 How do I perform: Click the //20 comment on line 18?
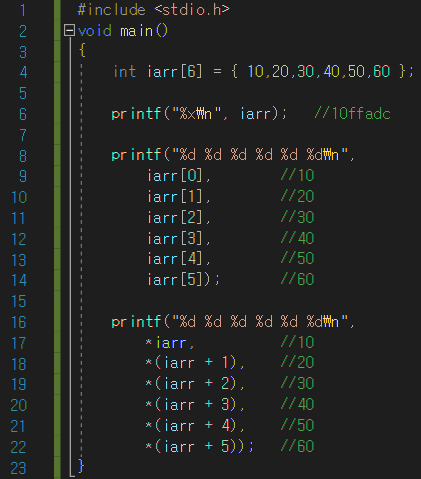297,363
